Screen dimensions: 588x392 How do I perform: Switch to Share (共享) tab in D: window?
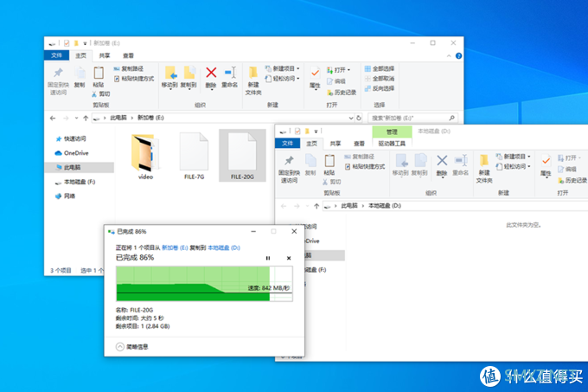pos(336,144)
